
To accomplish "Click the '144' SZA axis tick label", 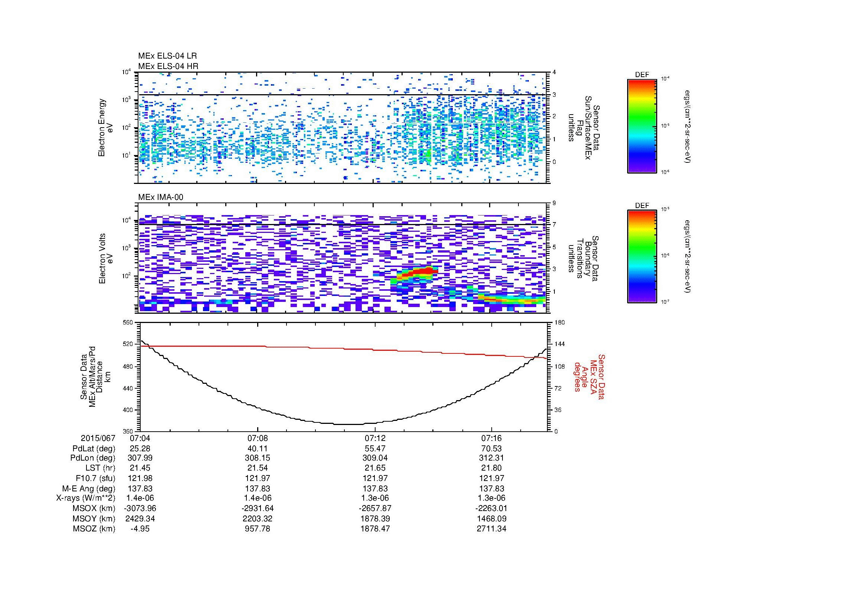I will (559, 344).
